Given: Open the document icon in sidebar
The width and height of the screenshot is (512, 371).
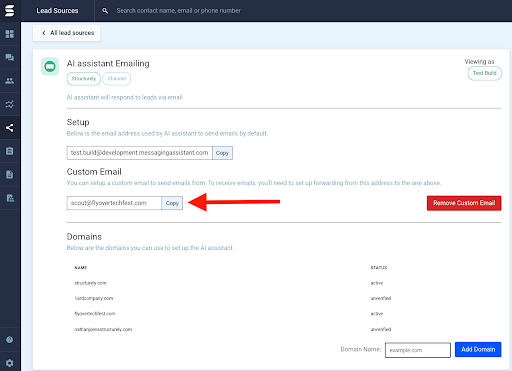Looking at the screenshot, I should click(x=10, y=175).
